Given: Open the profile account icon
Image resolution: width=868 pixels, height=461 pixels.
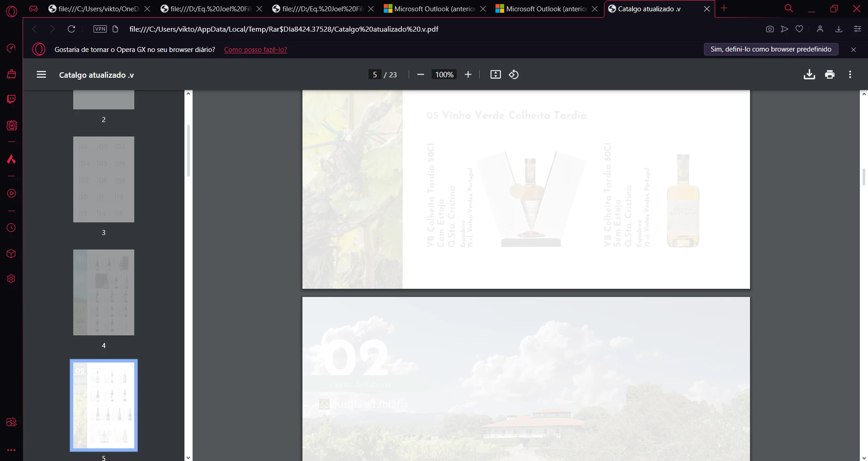Looking at the screenshot, I should tap(820, 29).
